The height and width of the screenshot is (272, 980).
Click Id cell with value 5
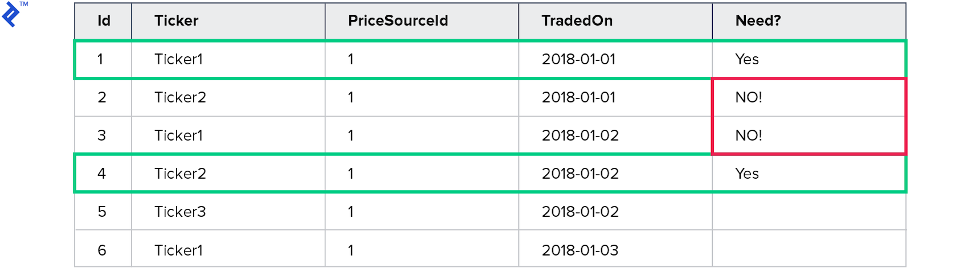pos(102,212)
